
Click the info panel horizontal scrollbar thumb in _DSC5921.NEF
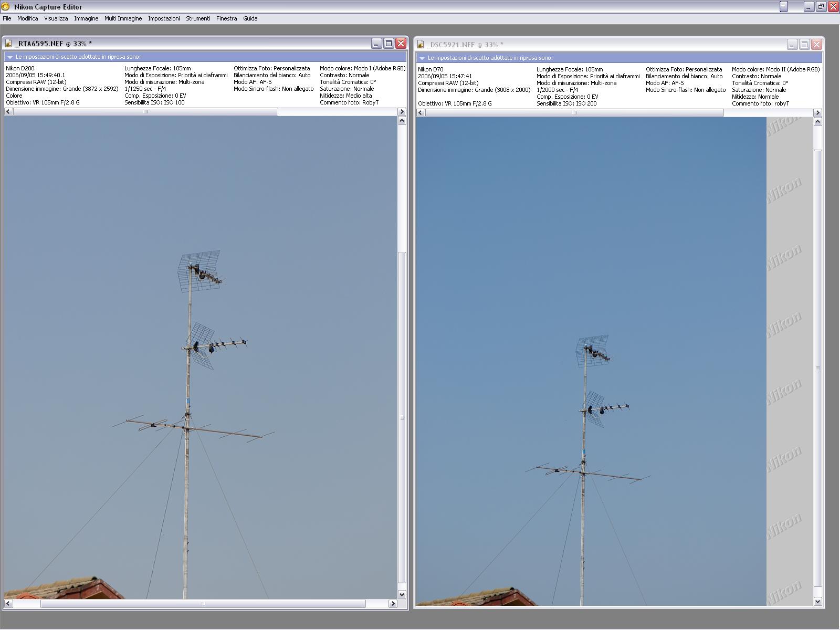574,113
